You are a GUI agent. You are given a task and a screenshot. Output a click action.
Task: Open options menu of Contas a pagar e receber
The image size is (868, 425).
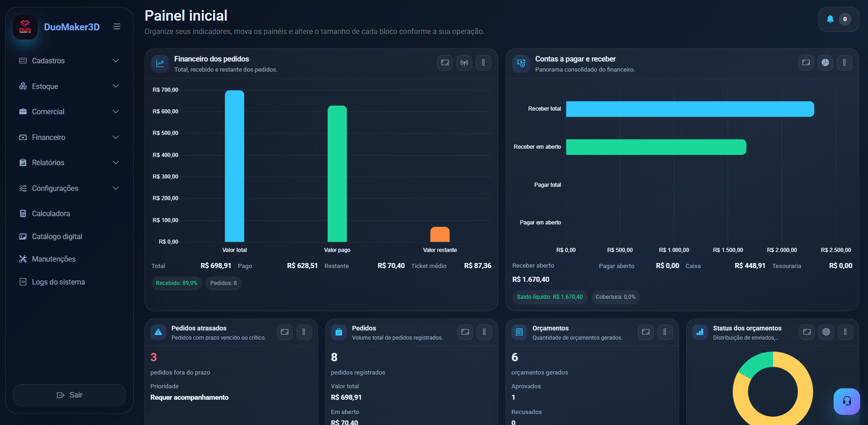pos(845,63)
